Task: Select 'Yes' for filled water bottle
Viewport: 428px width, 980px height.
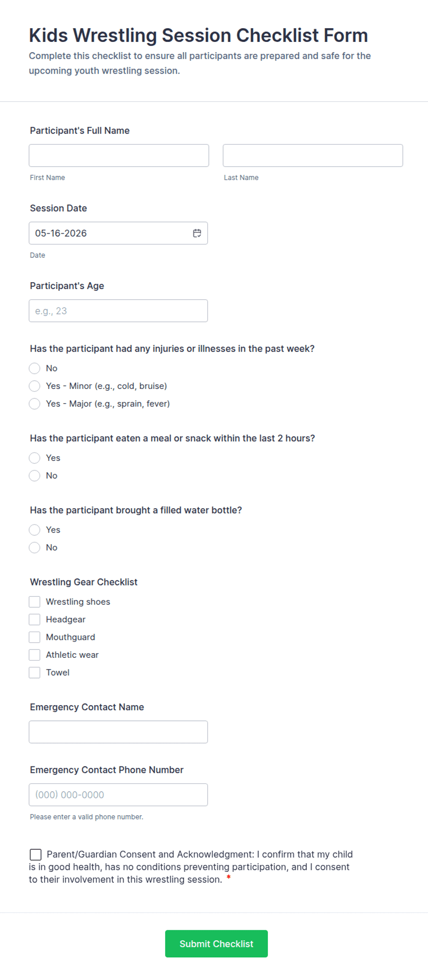Action: 35,530
